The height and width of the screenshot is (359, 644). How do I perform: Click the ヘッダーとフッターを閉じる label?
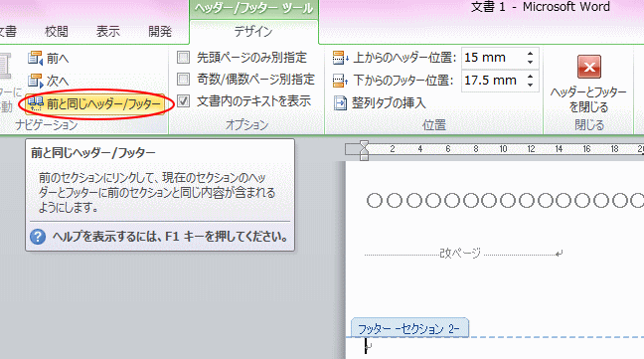[x=589, y=99]
